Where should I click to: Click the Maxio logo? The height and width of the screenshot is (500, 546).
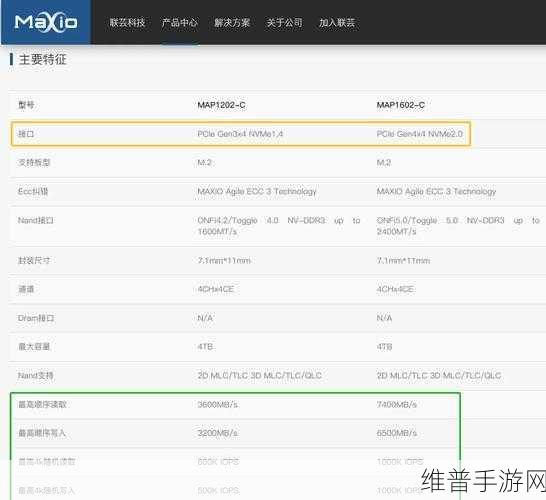click(x=46, y=22)
